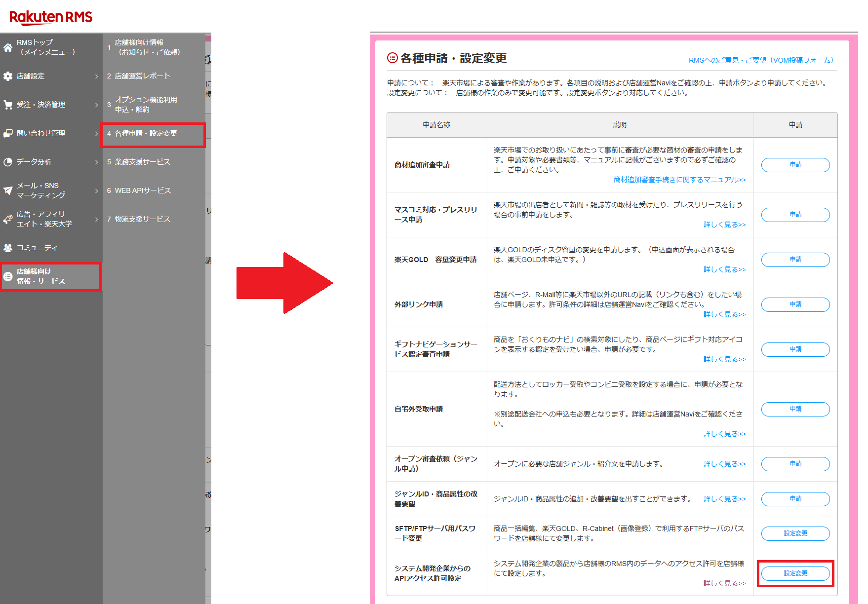This screenshot has width=868, height=604.
Task: Click the コミュニティ people icon
Action: click(x=7, y=248)
